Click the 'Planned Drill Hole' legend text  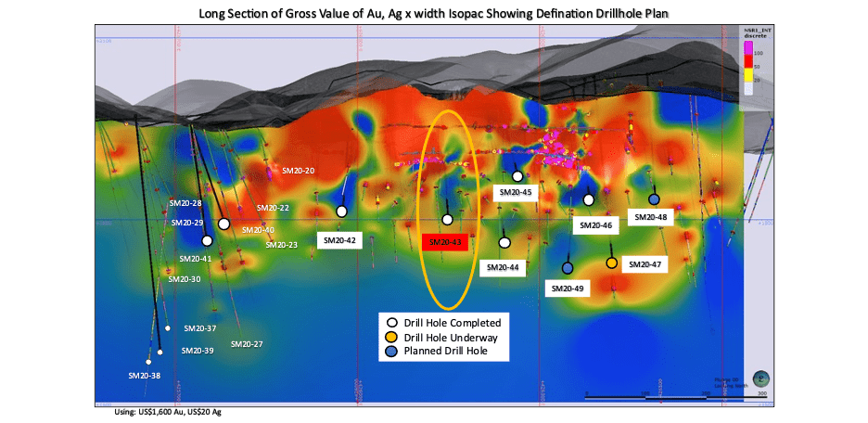pyautogui.click(x=446, y=351)
